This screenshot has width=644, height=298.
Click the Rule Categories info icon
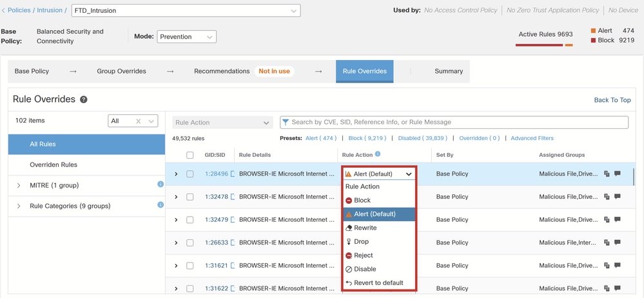click(x=161, y=204)
